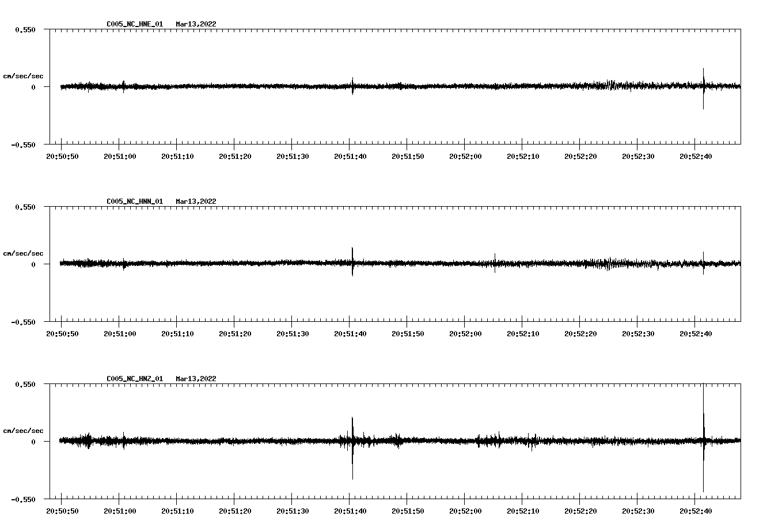The height and width of the screenshot is (532, 782).
Task: Click the cm/sec/sec unit label on HNE plot
Action: click(x=23, y=76)
